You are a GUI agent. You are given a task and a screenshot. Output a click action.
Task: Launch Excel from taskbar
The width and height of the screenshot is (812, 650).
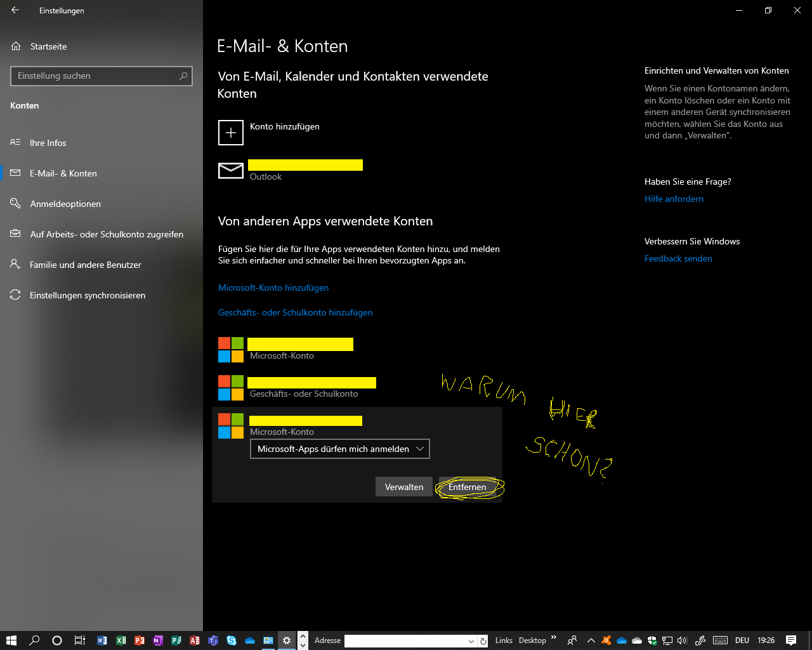(121, 640)
